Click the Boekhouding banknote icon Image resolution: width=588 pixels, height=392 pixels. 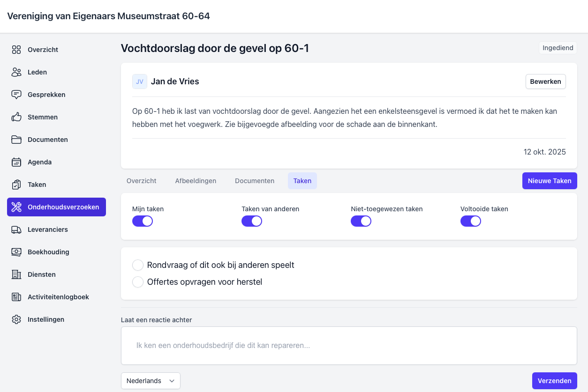[x=16, y=252]
